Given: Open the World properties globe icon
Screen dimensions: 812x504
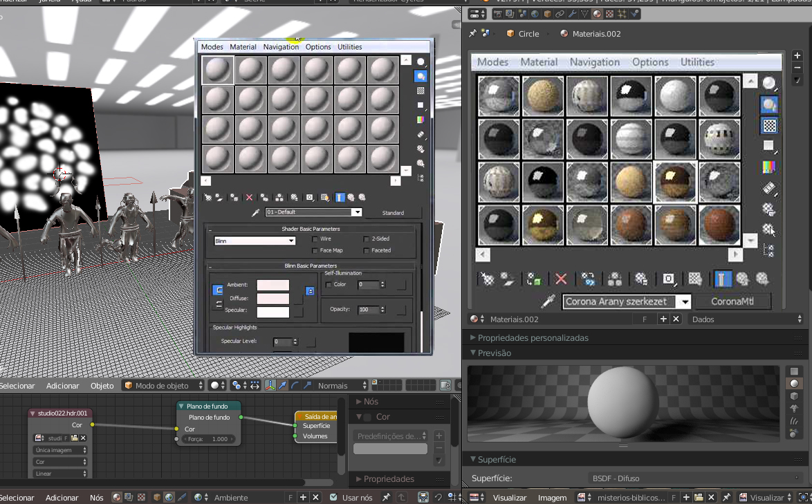Looking at the screenshot, I should click(535, 14).
